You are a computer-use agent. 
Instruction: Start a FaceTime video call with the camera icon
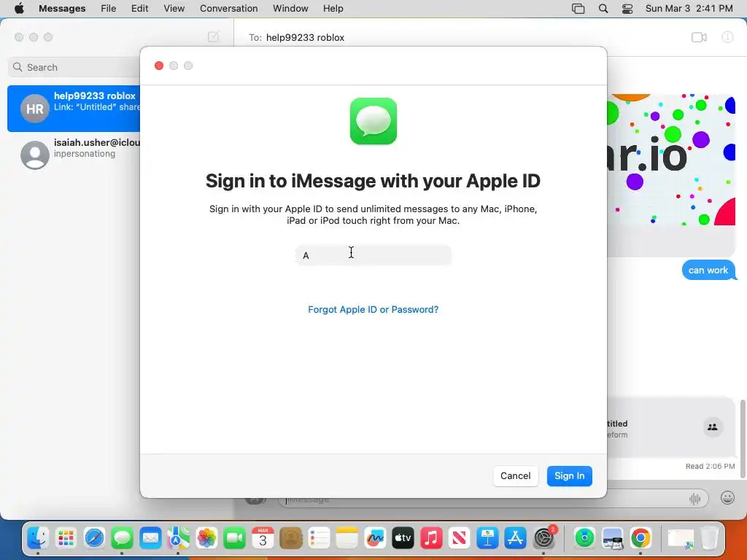pos(699,37)
